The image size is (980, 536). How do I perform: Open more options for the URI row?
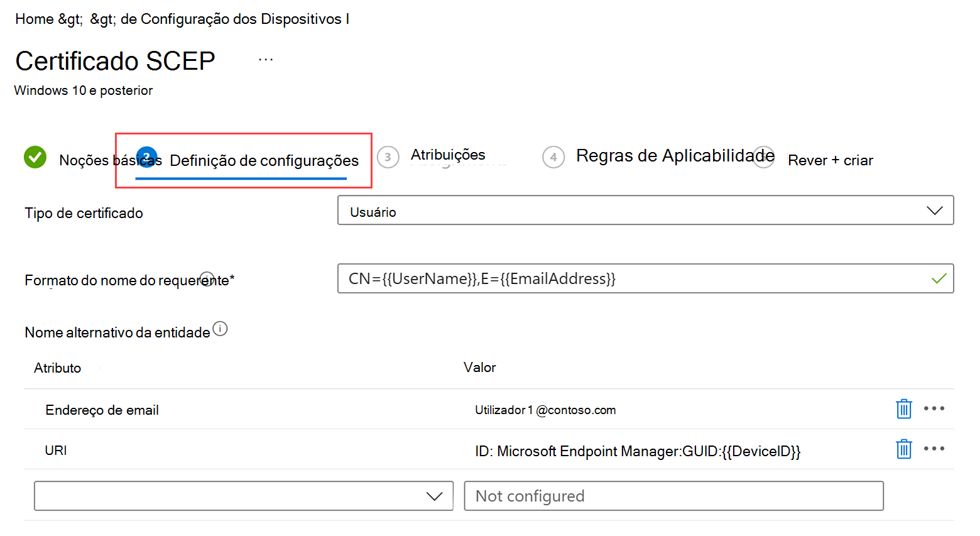934,449
